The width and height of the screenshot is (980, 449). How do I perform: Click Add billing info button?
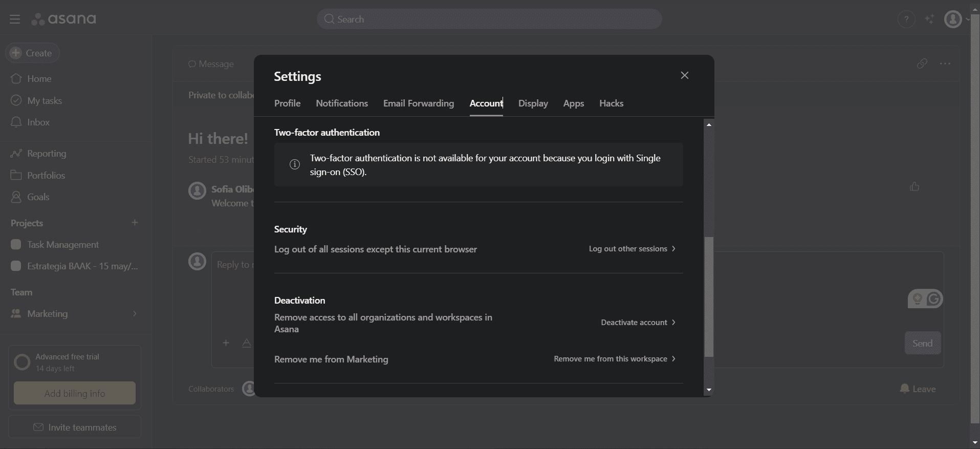(x=75, y=393)
